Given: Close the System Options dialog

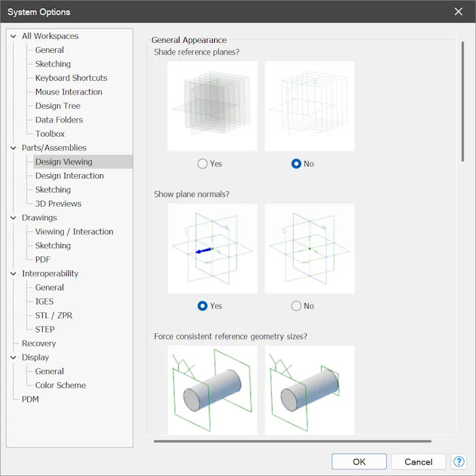Looking at the screenshot, I should click(458, 12).
